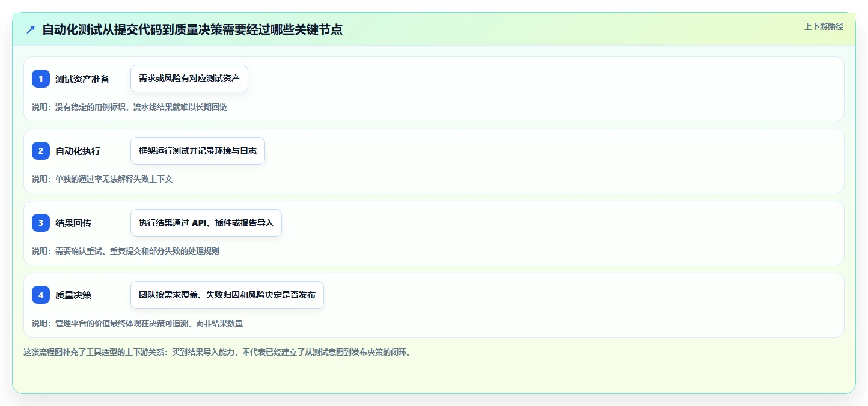Click the arrow icon beside the flowchart title
The height and width of the screenshot is (406, 868).
[x=31, y=30]
